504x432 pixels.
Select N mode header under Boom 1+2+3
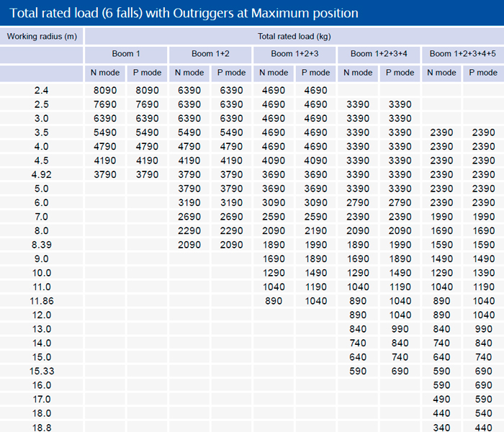pyautogui.click(x=274, y=73)
